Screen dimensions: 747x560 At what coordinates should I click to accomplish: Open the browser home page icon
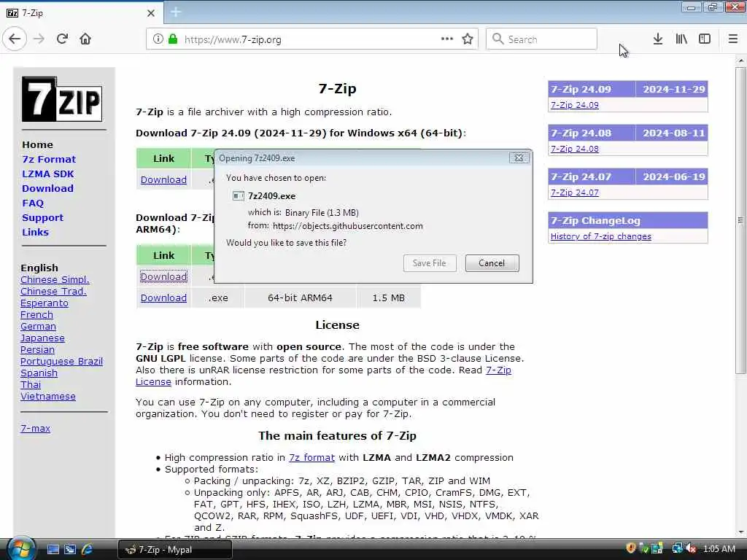coord(85,39)
